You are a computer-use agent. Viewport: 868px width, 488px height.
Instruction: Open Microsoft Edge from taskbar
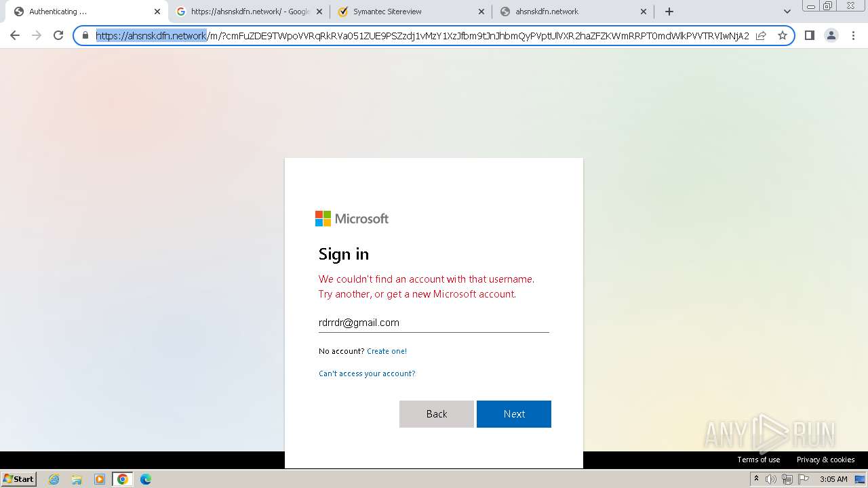click(x=146, y=479)
